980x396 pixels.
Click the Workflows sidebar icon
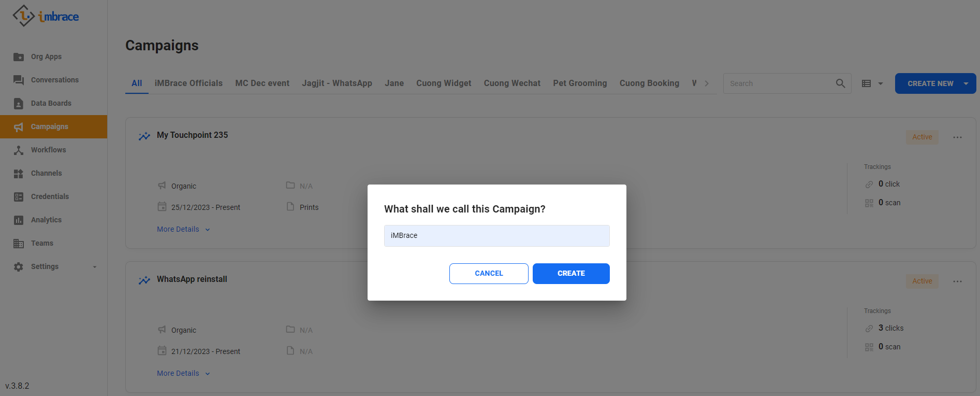coord(19,150)
